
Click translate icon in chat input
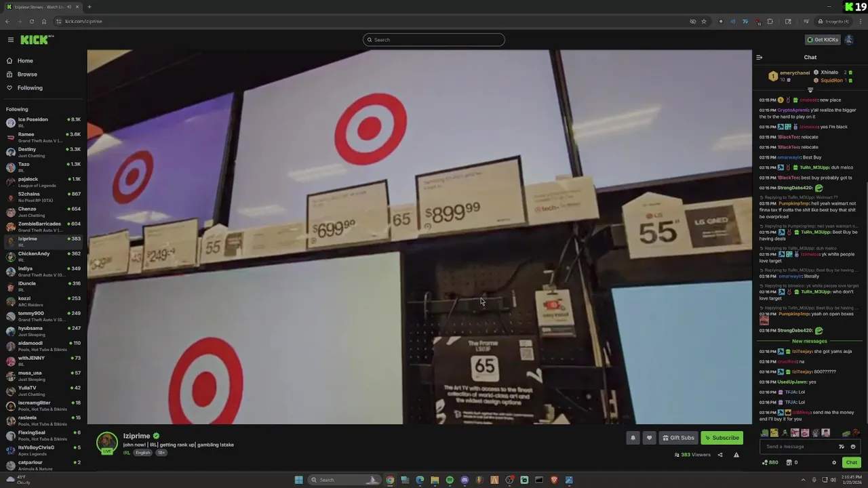[x=842, y=447]
